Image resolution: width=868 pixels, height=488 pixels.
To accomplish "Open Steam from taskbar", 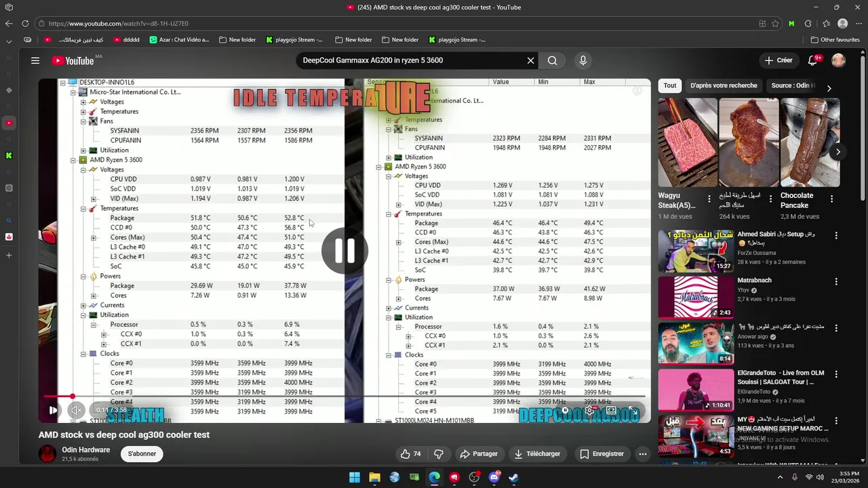I will pyautogui.click(x=514, y=477).
